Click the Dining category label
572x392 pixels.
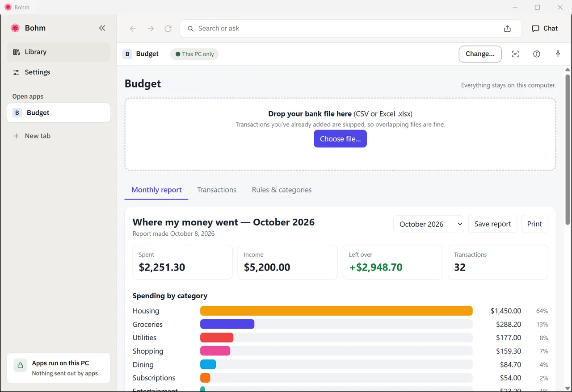[143, 364]
